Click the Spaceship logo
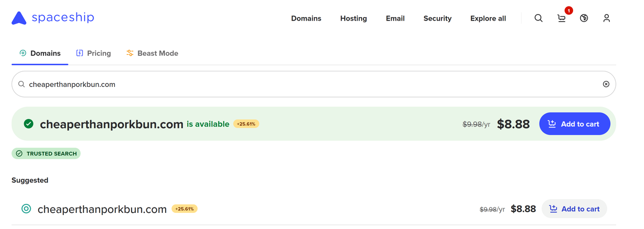The height and width of the screenshot is (229, 644). (53, 18)
